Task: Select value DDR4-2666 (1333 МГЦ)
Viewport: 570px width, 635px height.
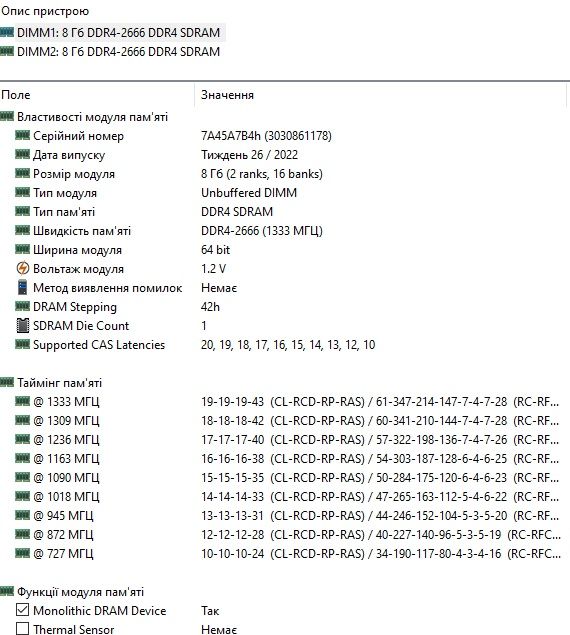Action: [x=262, y=231]
